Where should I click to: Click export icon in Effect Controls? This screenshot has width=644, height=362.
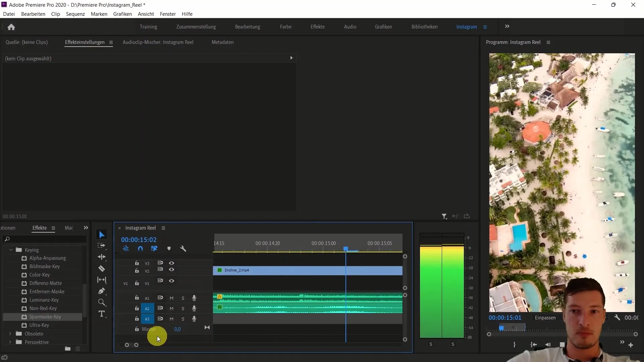pyautogui.click(x=467, y=216)
